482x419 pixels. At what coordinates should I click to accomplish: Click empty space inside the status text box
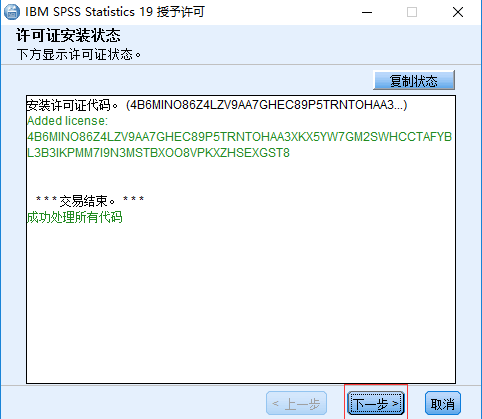coord(241,300)
